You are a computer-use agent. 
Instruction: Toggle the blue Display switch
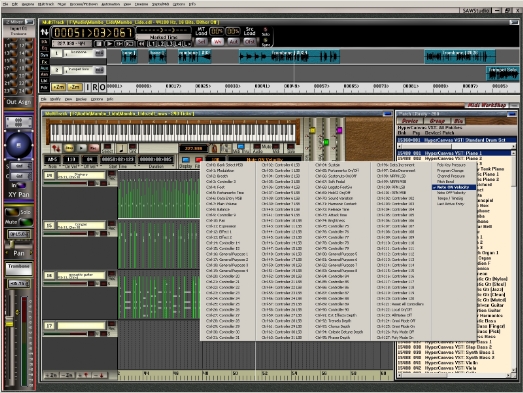click(x=185, y=160)
